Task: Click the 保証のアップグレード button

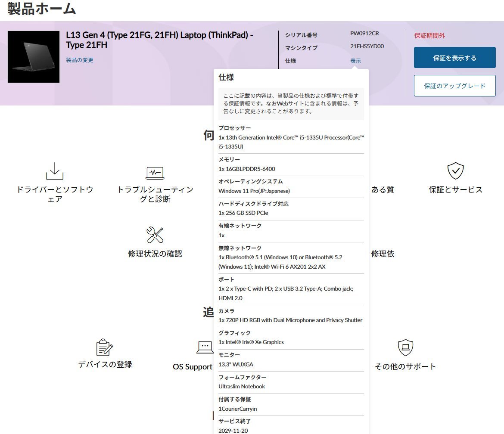Action: (x=454, y=86)
